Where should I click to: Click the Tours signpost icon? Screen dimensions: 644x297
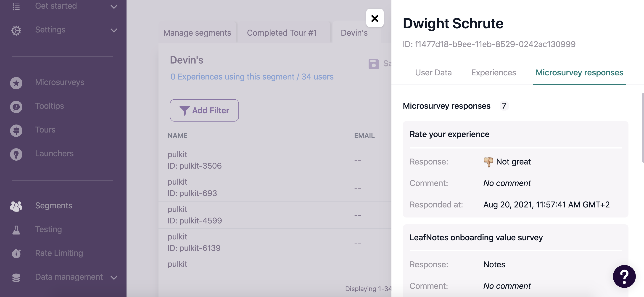point(16,130)
